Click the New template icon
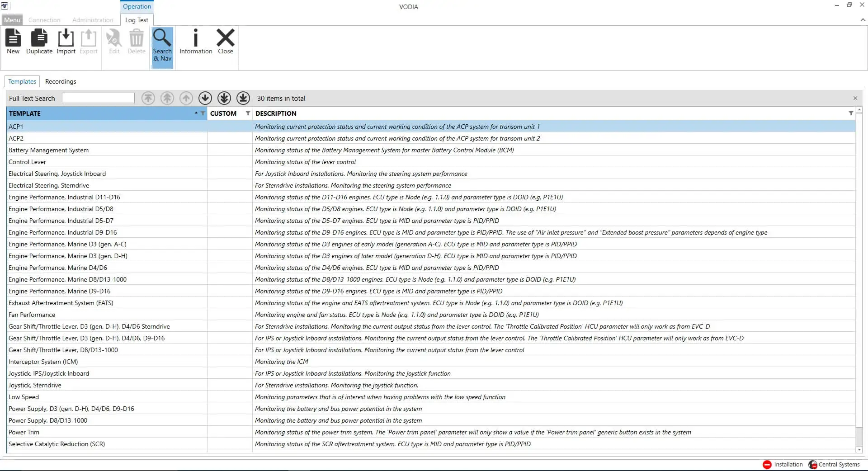Viewport: 868px width, 471px height. pos(13,42)
